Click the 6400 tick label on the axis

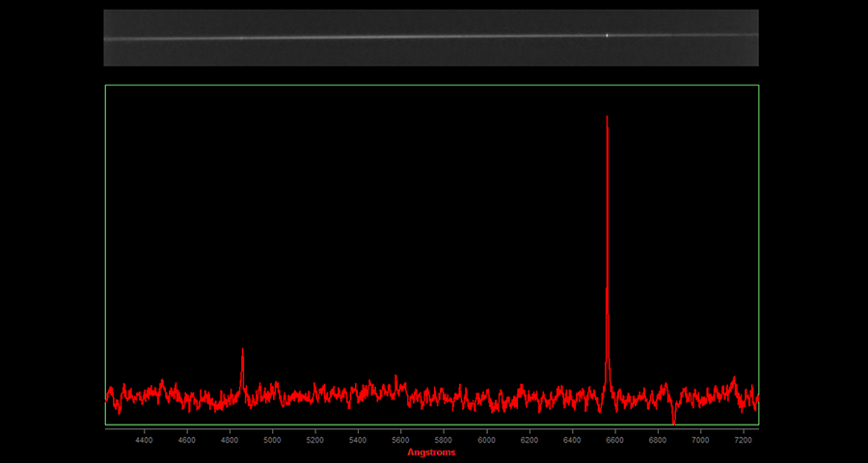point(572,440)
